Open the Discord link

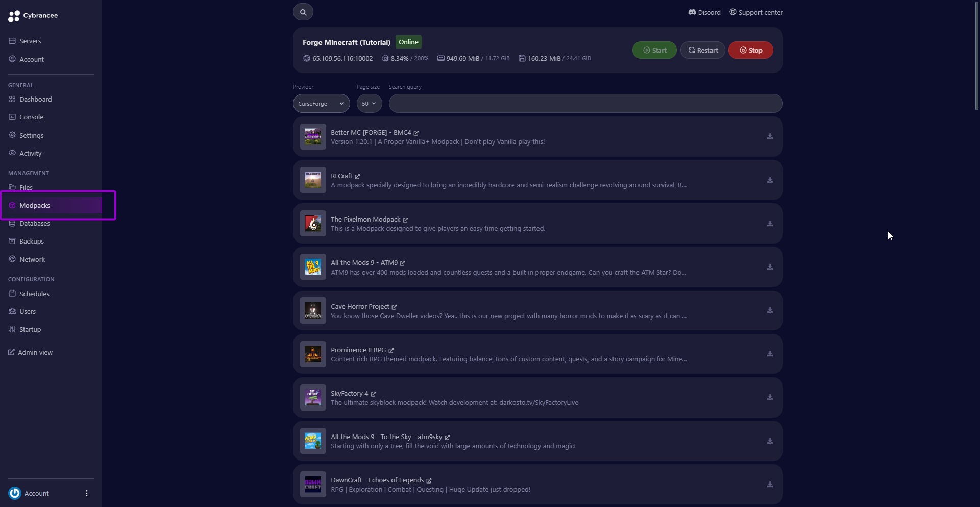pyautogui.click(x=704, y=12)
